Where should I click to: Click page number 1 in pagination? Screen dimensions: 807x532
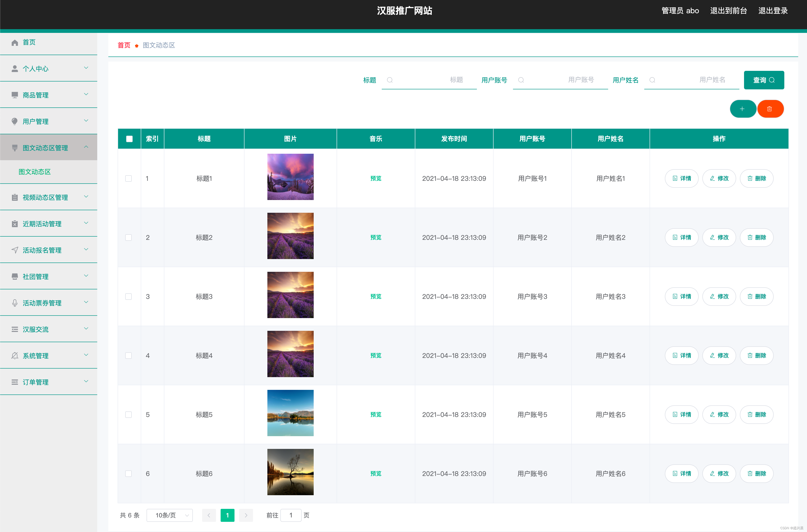pos(227,515)
